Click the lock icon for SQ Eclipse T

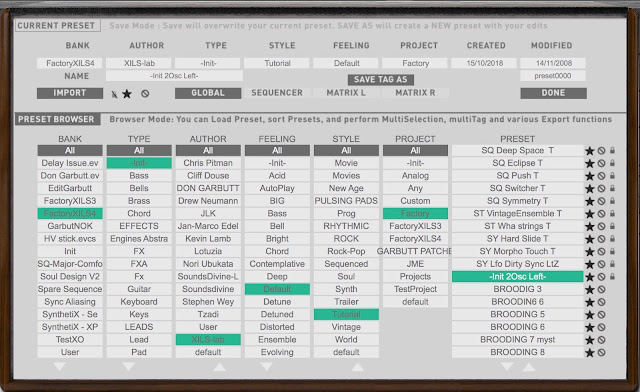[612, 163]
